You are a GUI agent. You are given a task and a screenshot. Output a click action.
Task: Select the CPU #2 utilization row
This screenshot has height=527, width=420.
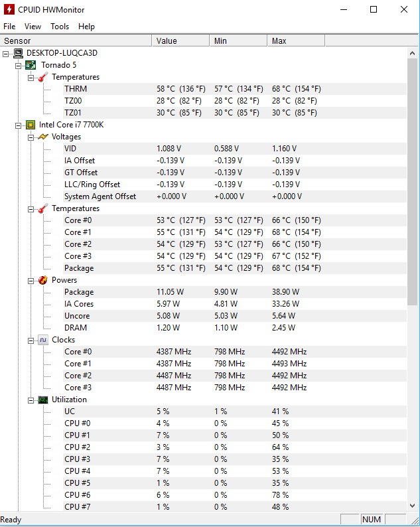click(x=235, y=447)
